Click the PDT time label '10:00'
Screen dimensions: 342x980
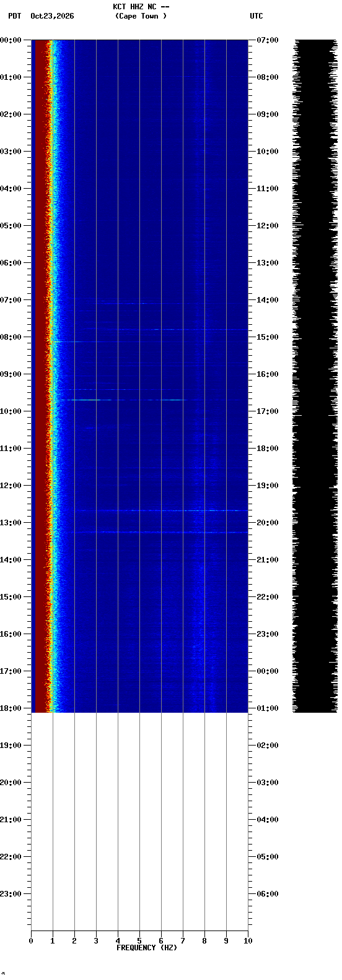tap(11, 411)
